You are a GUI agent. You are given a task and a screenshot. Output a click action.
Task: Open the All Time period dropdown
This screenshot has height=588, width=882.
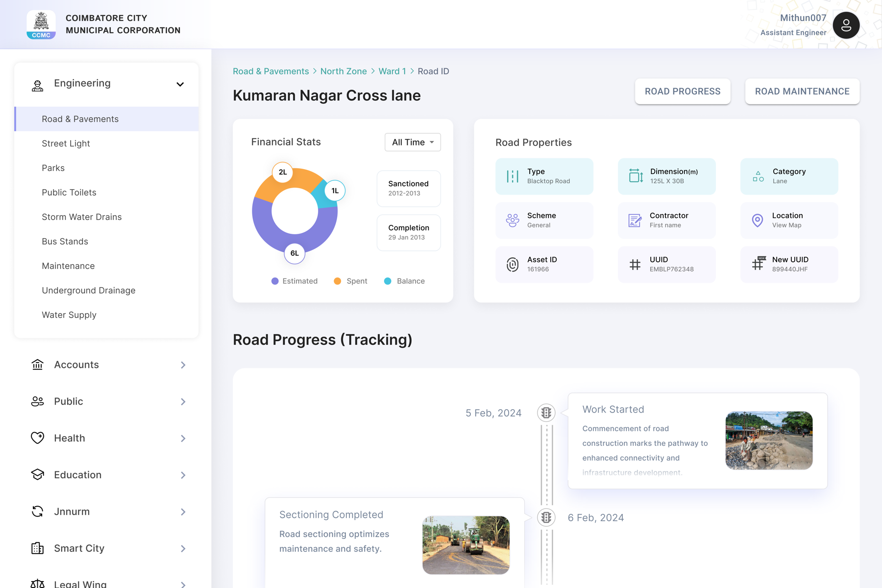pyautogui.click(x=413, y=142)
